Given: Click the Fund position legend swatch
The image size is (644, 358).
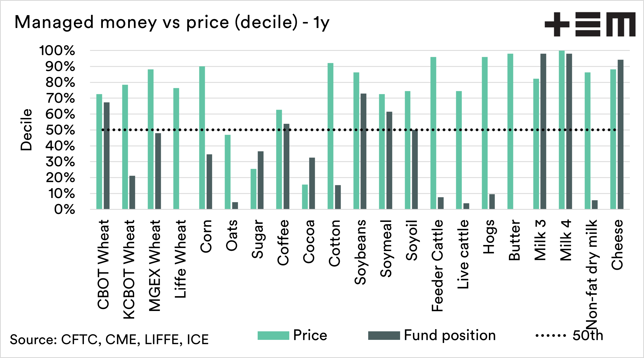Looking at the screenshot, I should [384, 336].
